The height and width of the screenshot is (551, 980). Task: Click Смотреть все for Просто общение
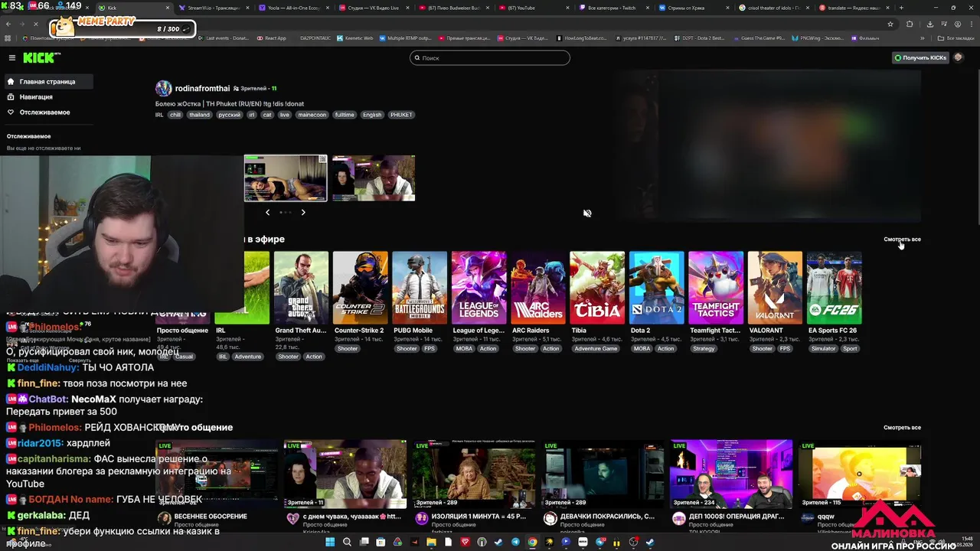coord(902,427)
